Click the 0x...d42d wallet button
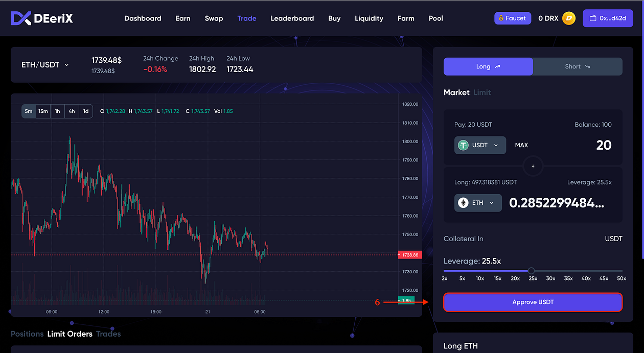The image size is (644, 353). pyautogui.click(x=608, y=18)
